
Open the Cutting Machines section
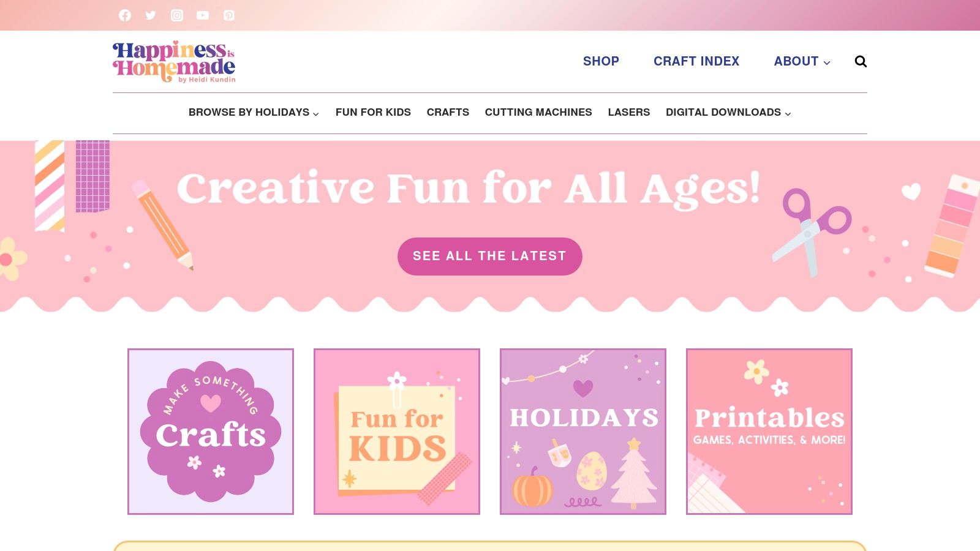(538, 113)
